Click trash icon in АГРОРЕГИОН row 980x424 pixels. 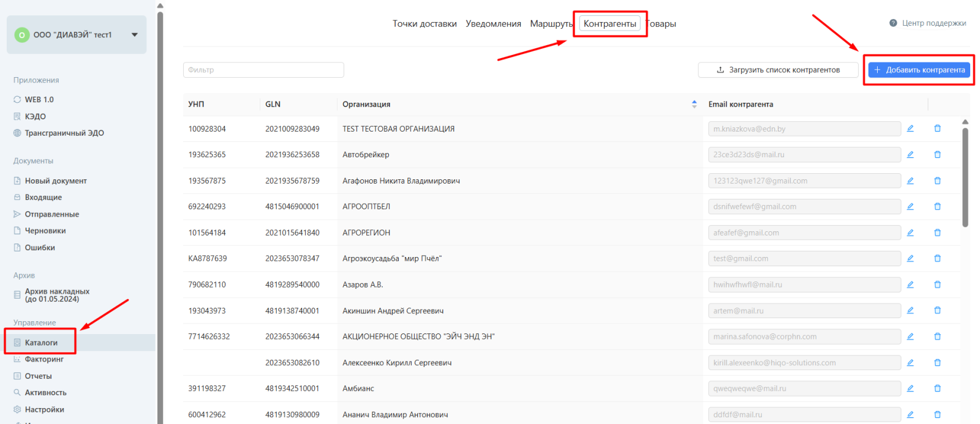(x=937, y=232)
